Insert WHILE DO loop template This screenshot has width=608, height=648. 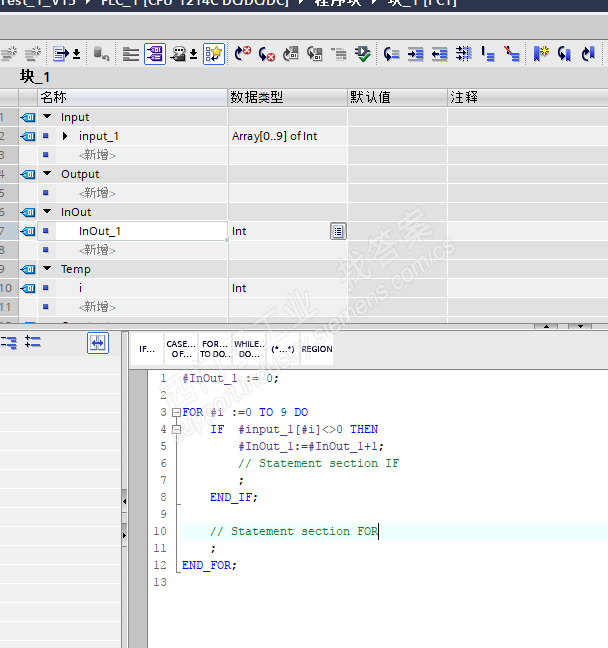pos(249,349)
